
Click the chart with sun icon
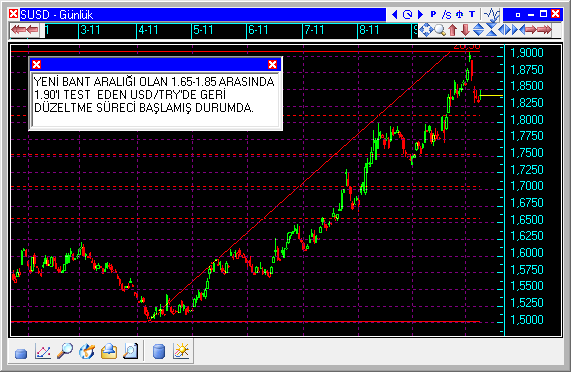click(181, 351)
